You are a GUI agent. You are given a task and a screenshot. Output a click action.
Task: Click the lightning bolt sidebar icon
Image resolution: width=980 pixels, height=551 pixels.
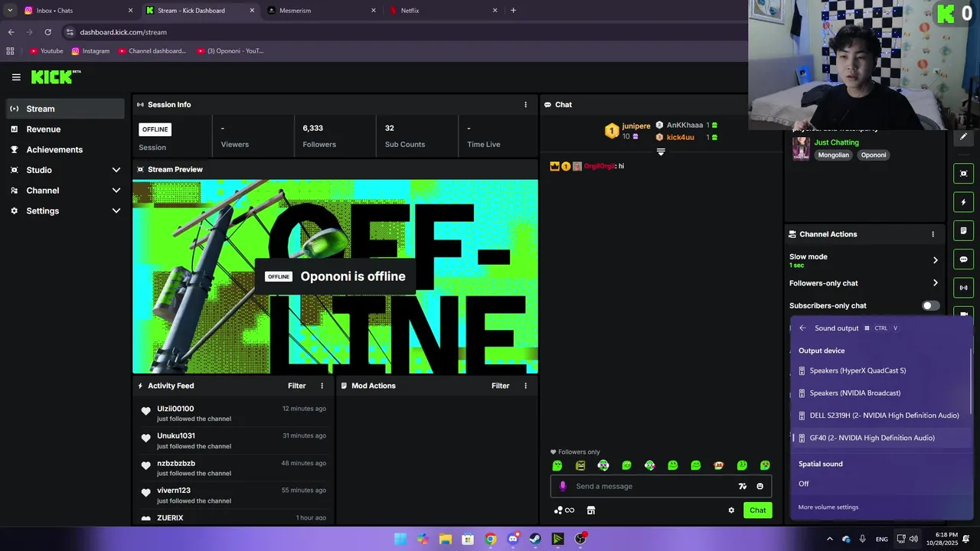pyautogui.click(x=963, y=202)
